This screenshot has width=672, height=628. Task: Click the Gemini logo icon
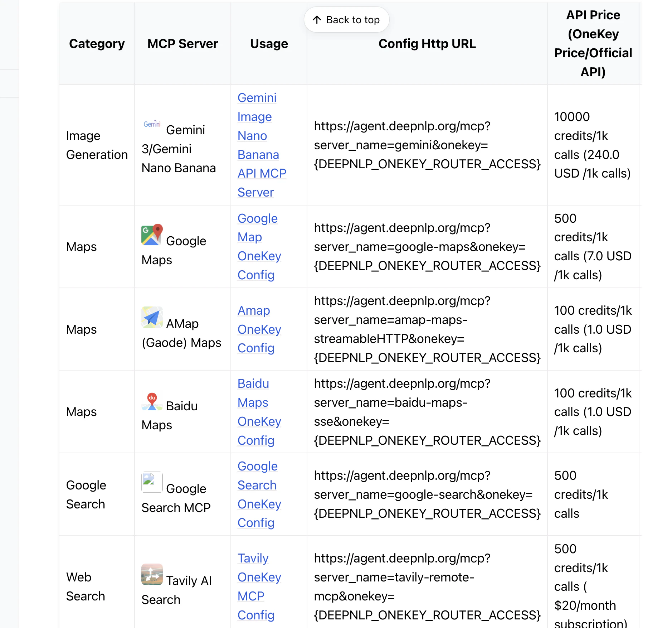[x=152, y=124]
